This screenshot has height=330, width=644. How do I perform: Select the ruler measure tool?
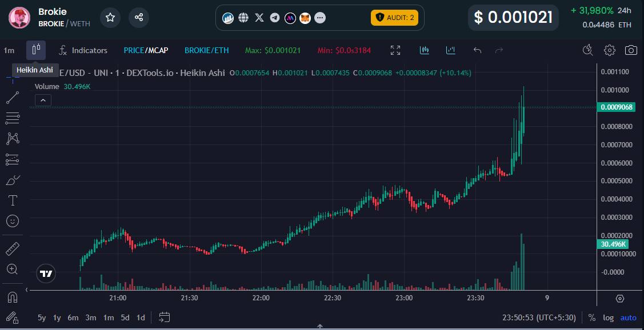[13, 248]
